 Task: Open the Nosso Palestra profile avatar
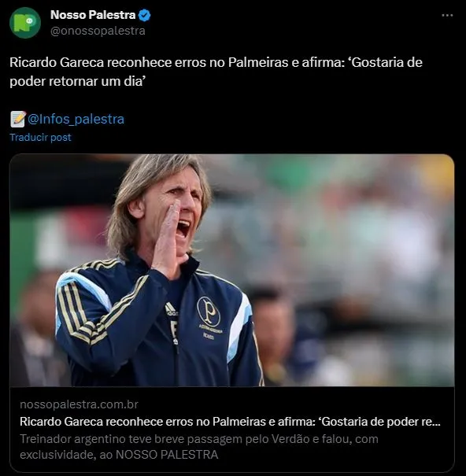pos(25,23)
